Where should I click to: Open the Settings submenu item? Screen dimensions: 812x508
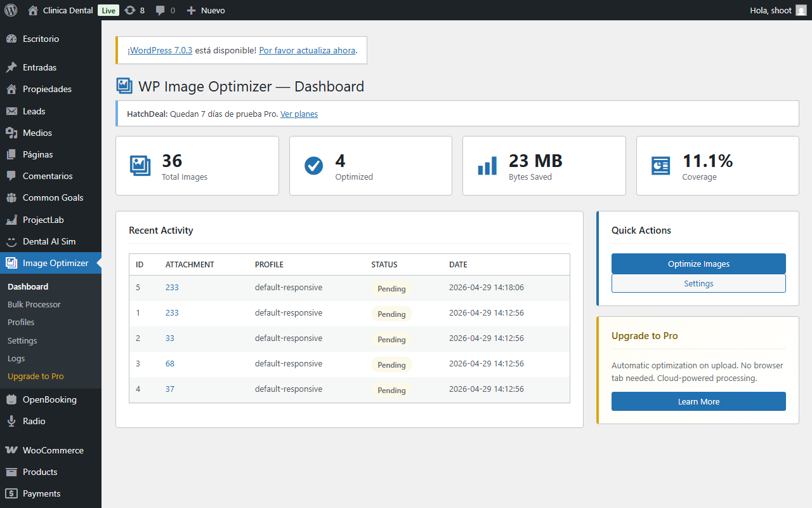tap(22, 340)
